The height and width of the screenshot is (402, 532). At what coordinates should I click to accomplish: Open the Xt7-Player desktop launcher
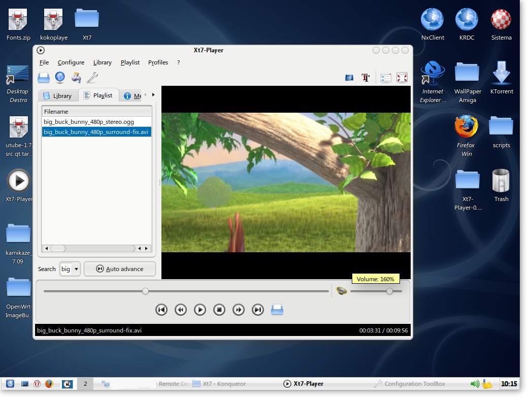coord(19,186)
